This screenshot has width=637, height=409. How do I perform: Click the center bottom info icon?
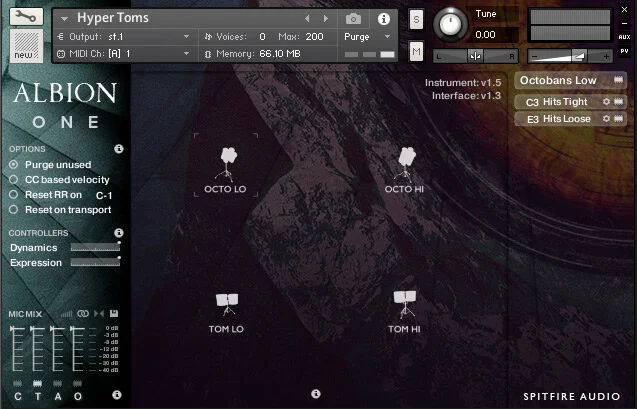point(316,394)
